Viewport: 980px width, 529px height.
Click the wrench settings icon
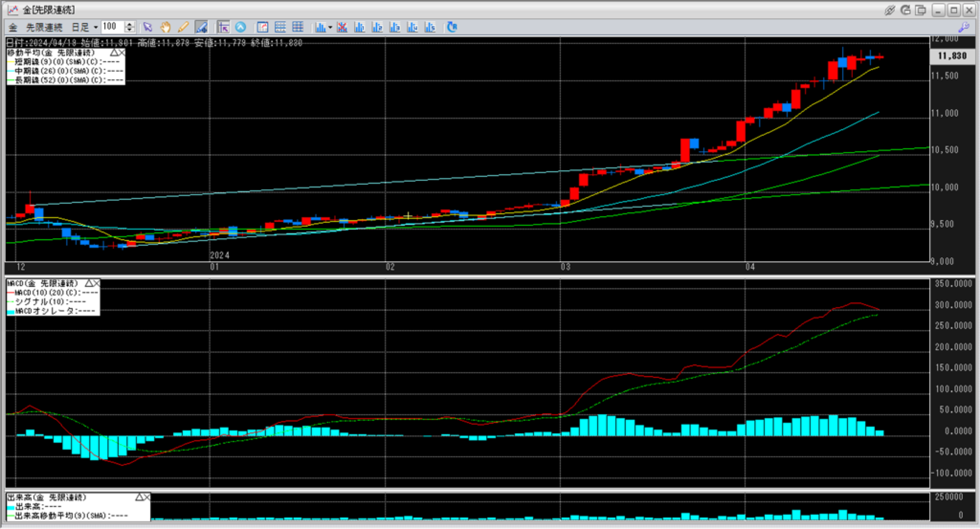pyautogui.click(x=963, y=27)
